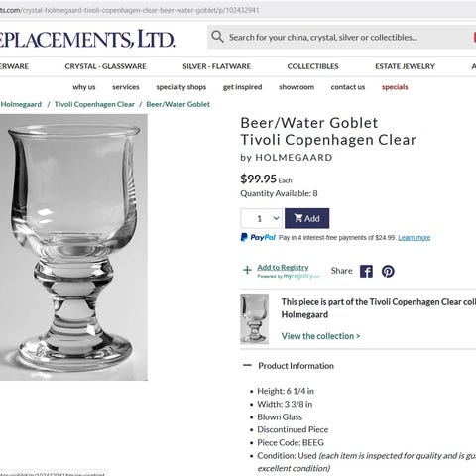Image resolution: width=476 pixels, height=476 pixels.
Task: Open the small goblet collection thumbnail
Action: (x=254, y=318)
